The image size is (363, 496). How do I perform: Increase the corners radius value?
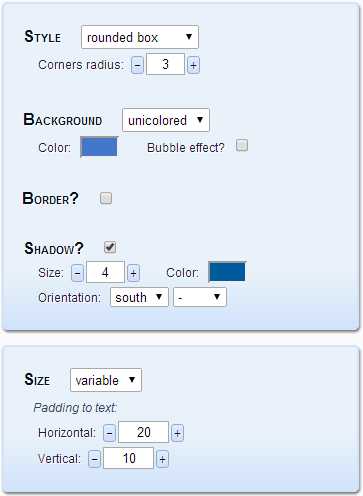coord(193,65)
